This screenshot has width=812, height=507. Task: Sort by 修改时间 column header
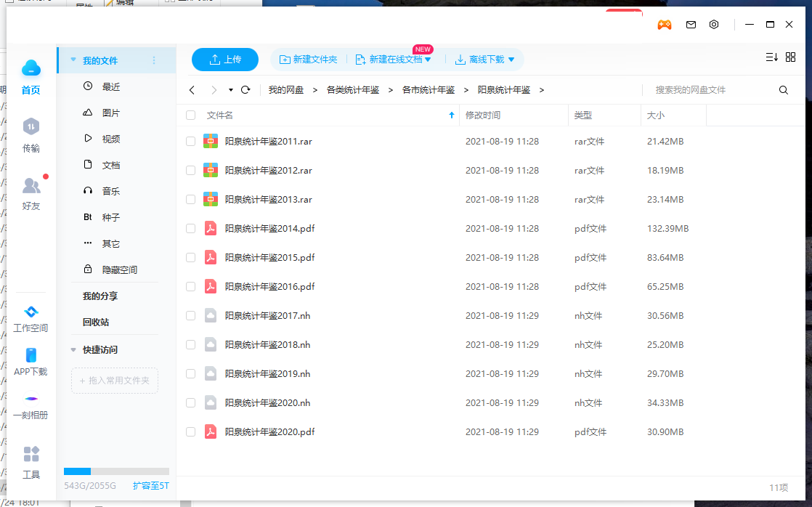tap(483, 115)
